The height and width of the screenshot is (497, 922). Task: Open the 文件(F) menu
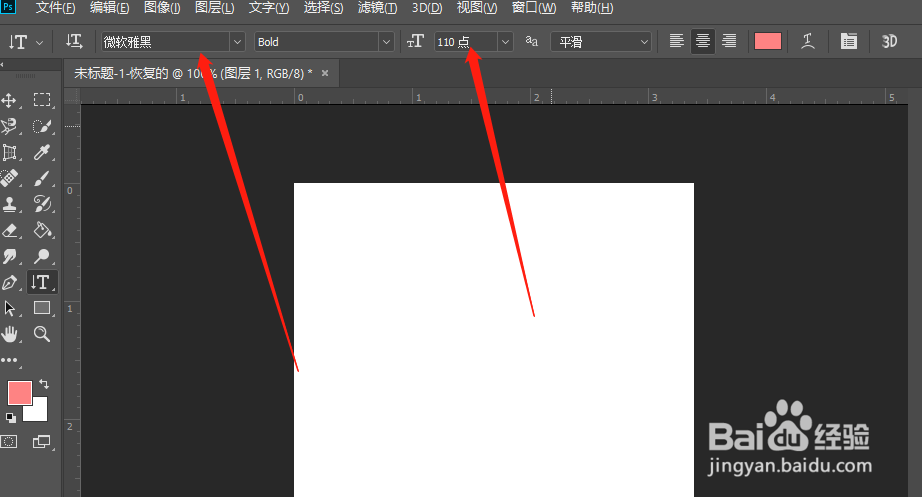55,8
